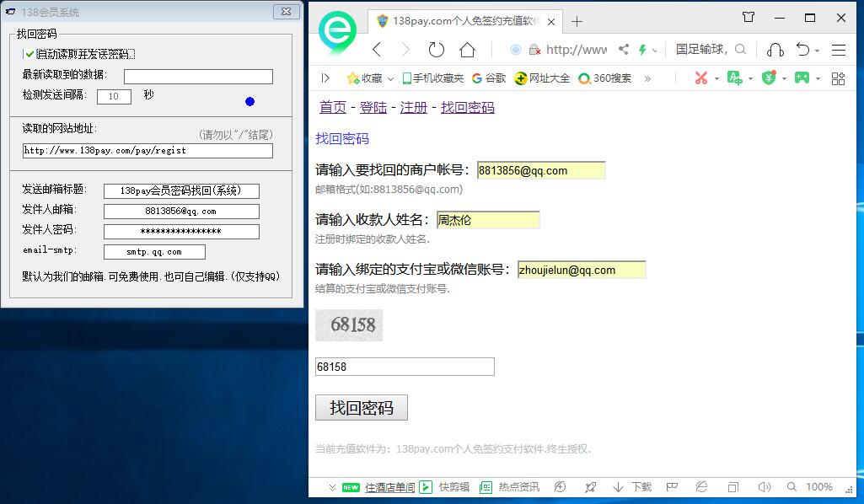
Task: Open a new tab with the plus button
Action: (x=577, y=21)
